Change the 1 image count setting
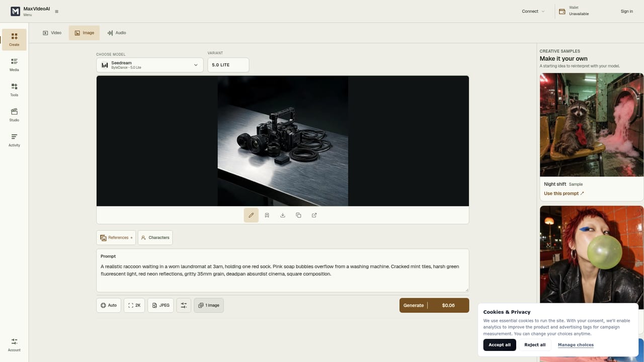The image size is (644, 362). coord(209,305)
